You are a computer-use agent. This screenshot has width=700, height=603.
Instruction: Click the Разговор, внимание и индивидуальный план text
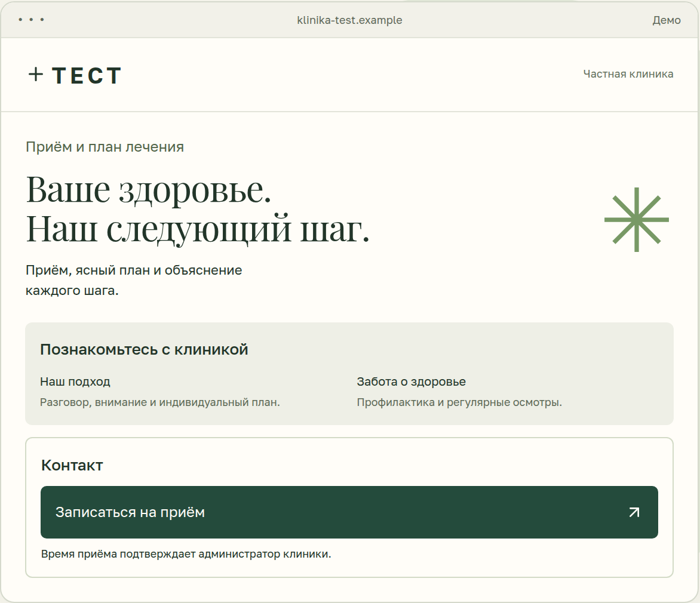pyautogui.click(x=160, y=402)
